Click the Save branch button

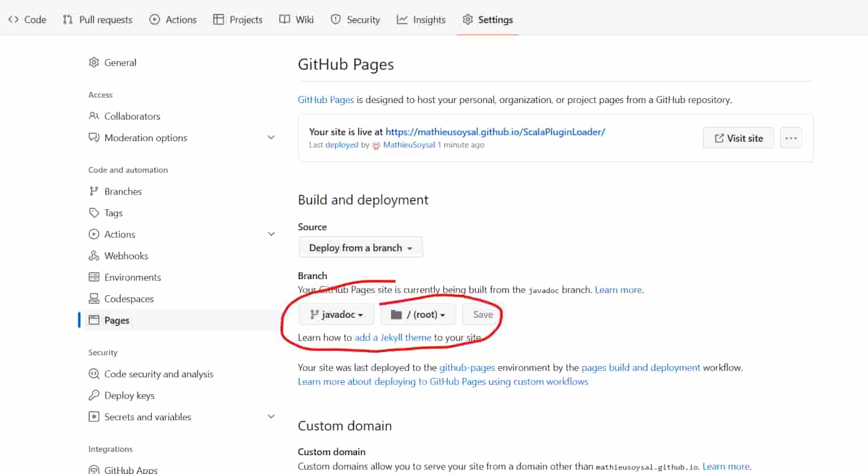point(482,315)
